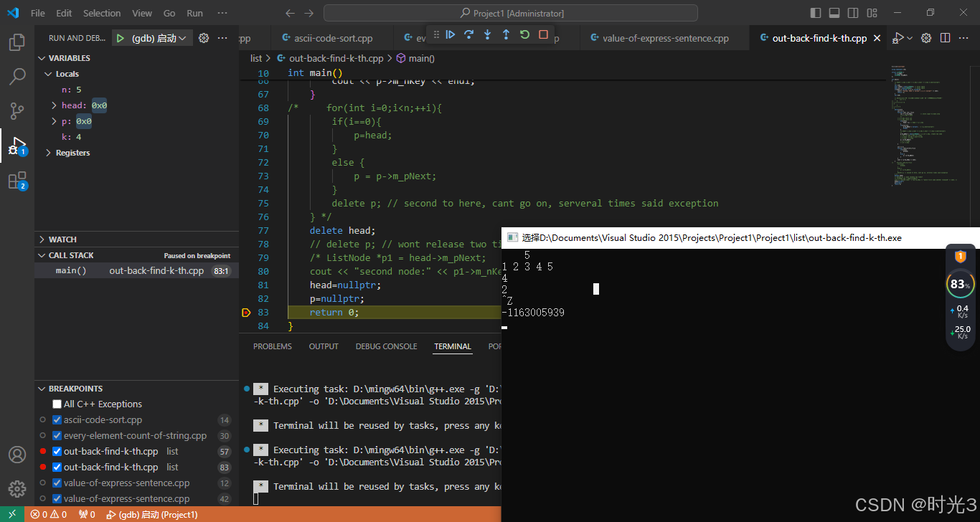
Task: Switch to value-of-express-sentence.cpp editor tab
Action: click(x=665, y=38)
